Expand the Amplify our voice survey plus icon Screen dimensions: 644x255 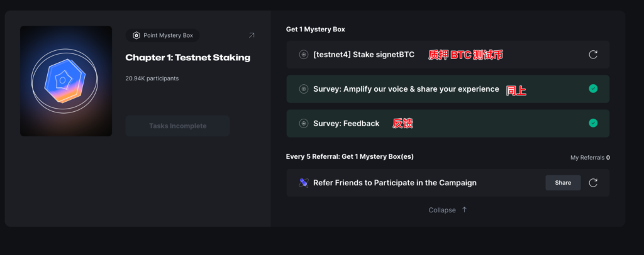click(304, 89)
